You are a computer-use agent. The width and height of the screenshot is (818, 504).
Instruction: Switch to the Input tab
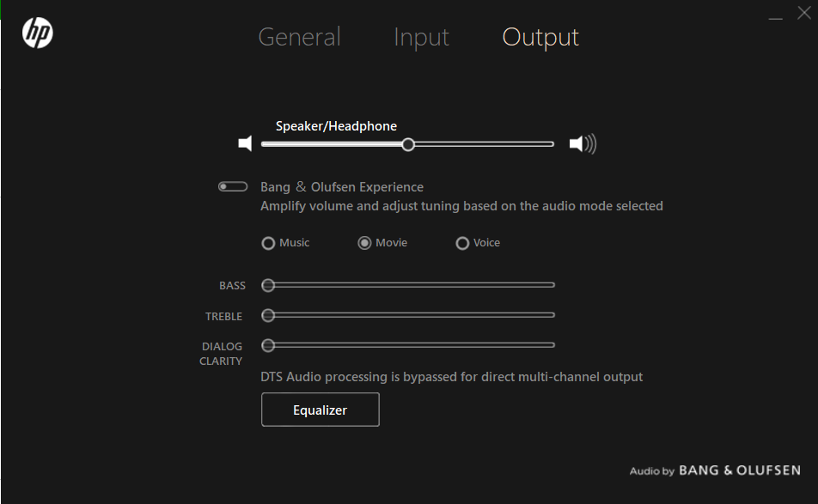tap(421, 38)
